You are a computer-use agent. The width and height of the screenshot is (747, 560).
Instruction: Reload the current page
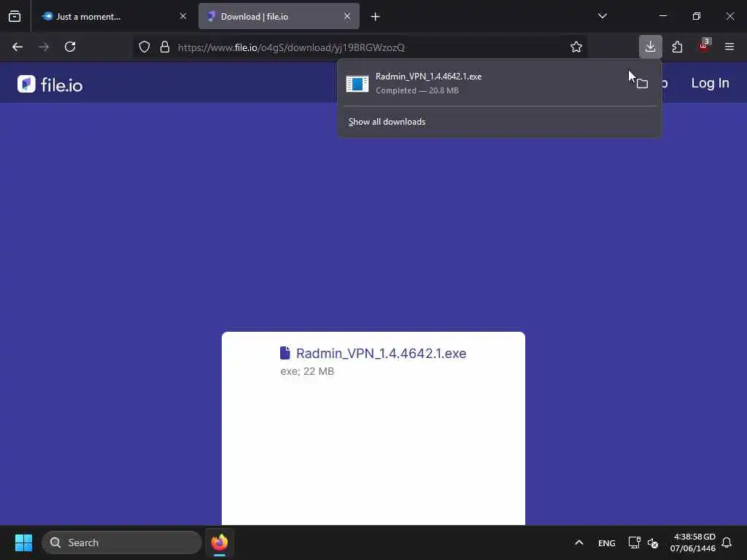pyautogui.click(x=70, y=47)
